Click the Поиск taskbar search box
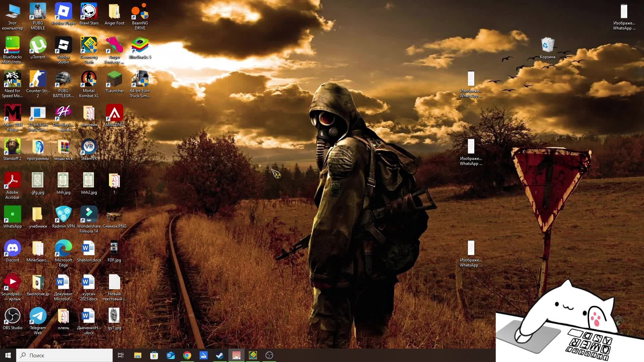Image resolution: width=644 pixels, height=362 pixels. [x=64, y=355]
